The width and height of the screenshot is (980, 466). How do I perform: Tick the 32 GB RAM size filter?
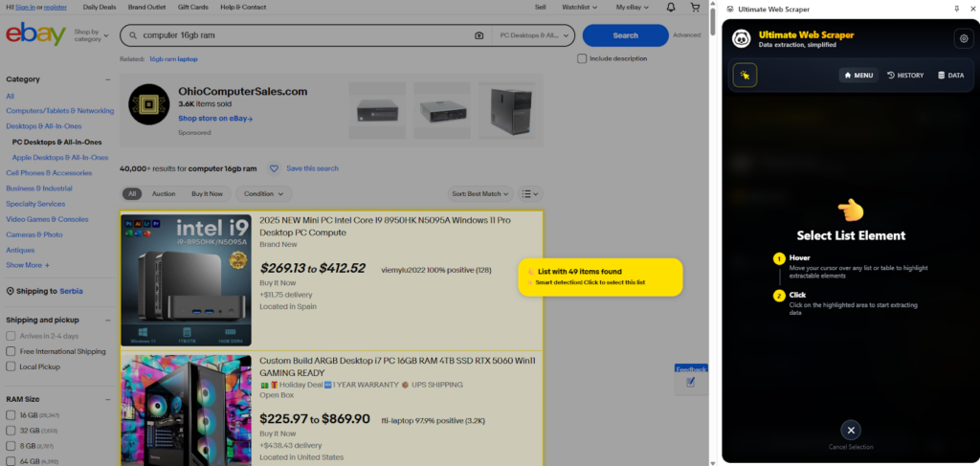[x=11, y=431]
